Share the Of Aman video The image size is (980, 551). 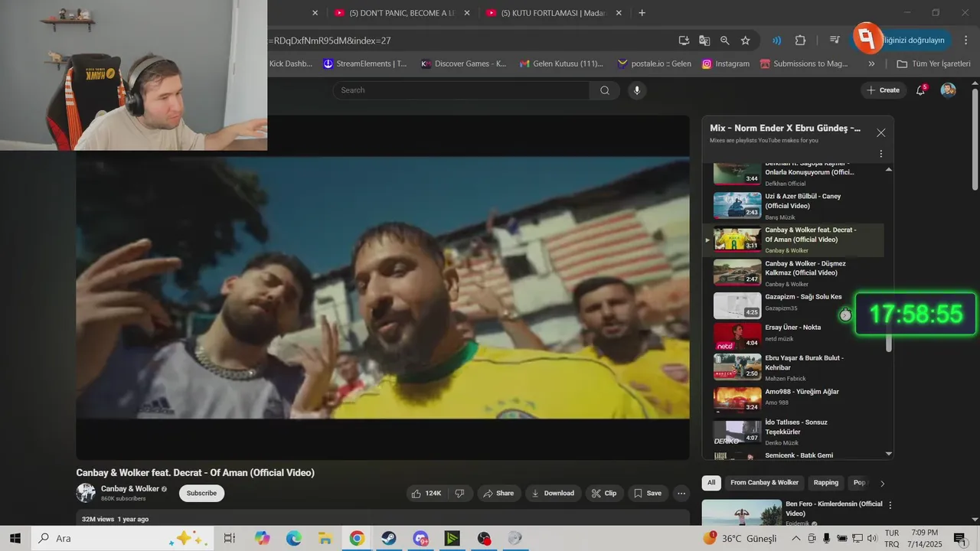498,494
